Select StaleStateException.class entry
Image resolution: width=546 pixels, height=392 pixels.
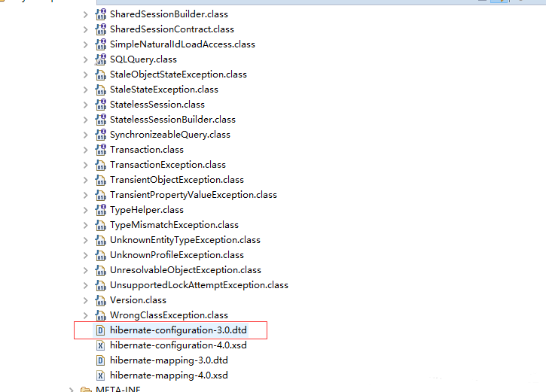tap(164, 90)
